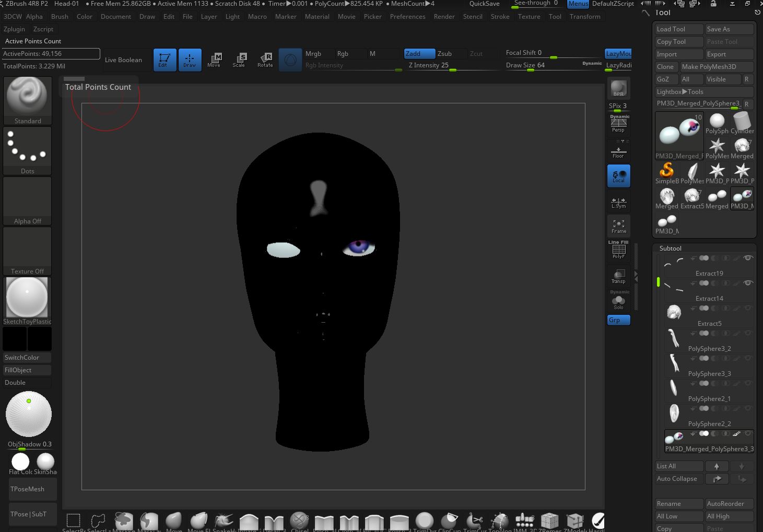Image resolution: width=763 pixels, height=532 pixels.
Task: Select the Move transform tool
Action: click(x=214, y=60)
